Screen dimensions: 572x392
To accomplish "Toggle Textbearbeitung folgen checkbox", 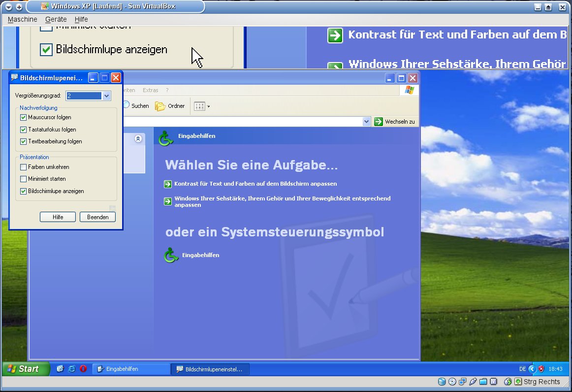I will click(23, 141).
